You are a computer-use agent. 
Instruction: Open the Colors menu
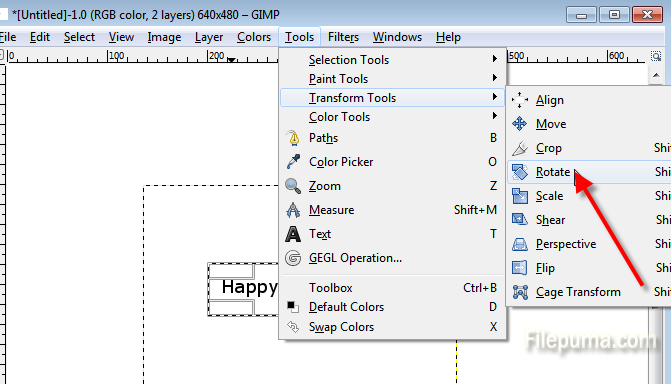(254, 37)
